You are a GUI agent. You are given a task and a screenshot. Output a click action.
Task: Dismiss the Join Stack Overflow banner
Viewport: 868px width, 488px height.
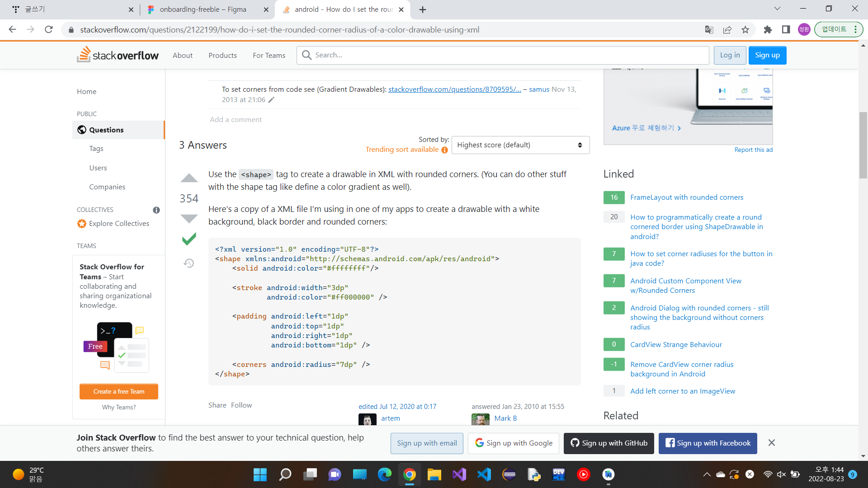772,443
